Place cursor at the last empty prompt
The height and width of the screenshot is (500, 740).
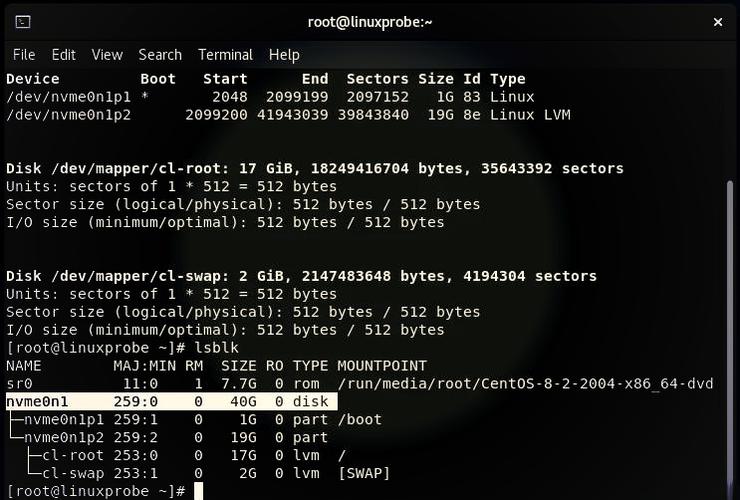[198, 491]
